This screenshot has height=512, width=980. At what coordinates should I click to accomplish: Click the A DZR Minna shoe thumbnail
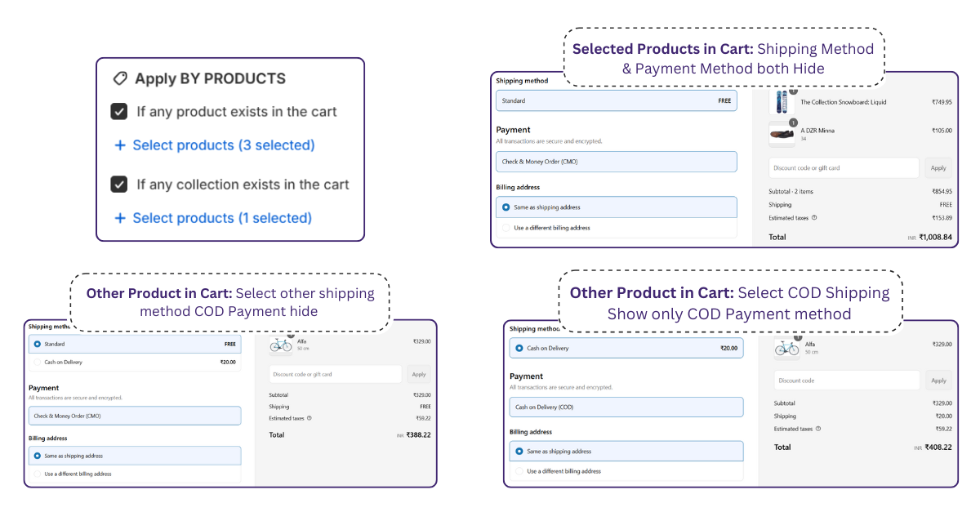coord(782,134)
